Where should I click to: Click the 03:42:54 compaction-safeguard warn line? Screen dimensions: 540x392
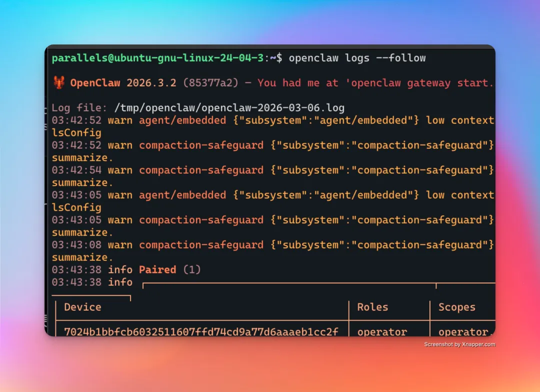point(273,170)
